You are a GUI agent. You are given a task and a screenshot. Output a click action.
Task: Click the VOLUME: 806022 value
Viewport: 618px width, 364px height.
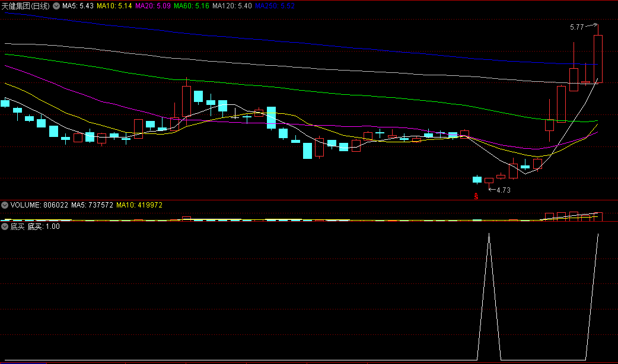point(39,205)
